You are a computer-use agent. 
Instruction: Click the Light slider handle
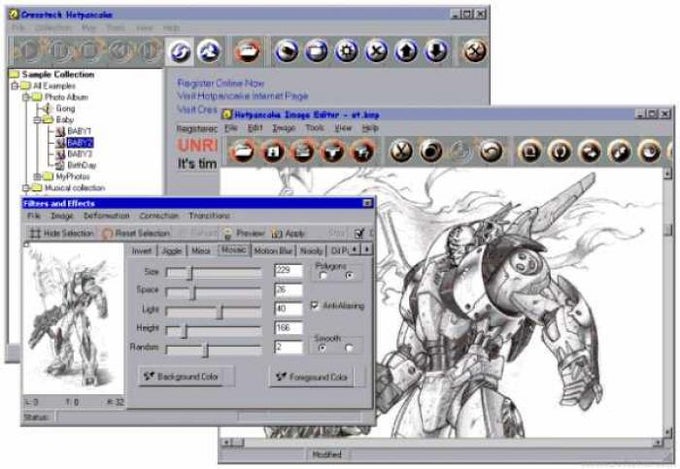[x=220, y=311]
